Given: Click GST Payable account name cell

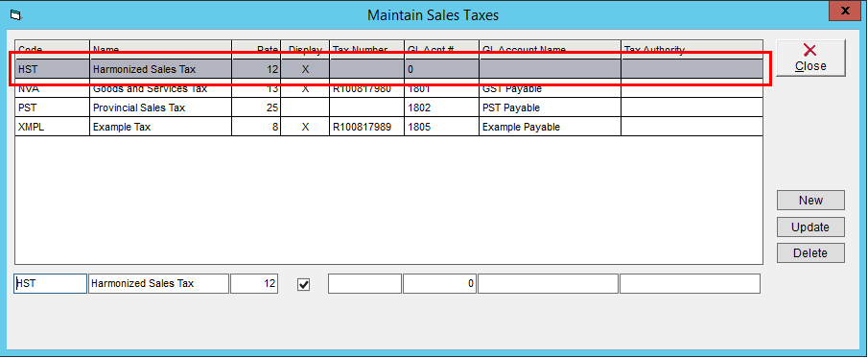Looking at the screenshot, I should (x=550, y=88).
